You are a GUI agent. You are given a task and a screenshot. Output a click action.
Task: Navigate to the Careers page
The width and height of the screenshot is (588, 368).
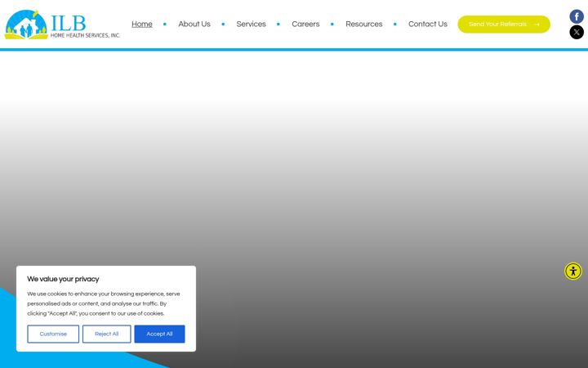pyautogui.click(x=305, y=24)
